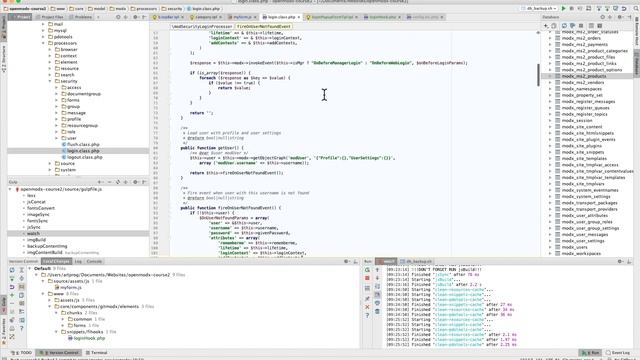Switch to the Project Files tab
Viewport: 640px width, 360px height.
coord(49,17)
